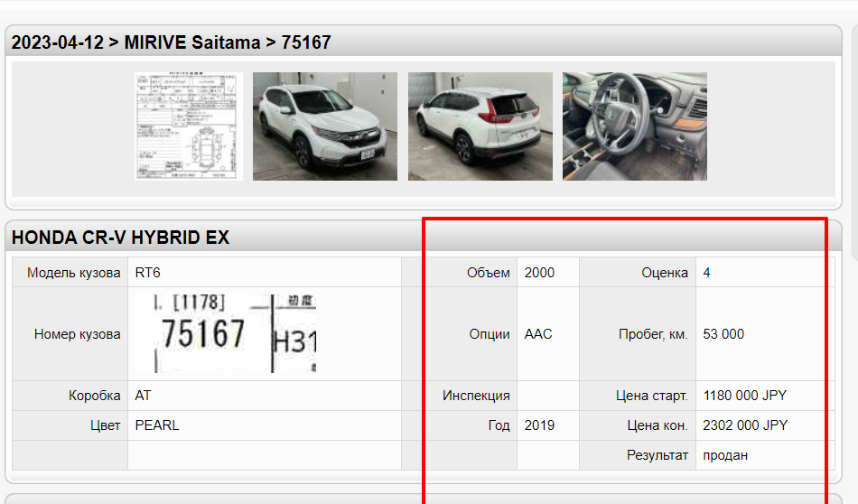The height and width of the screenshot is (504, 858).
Task: Select the grade value 4
Action: (706, 273)
